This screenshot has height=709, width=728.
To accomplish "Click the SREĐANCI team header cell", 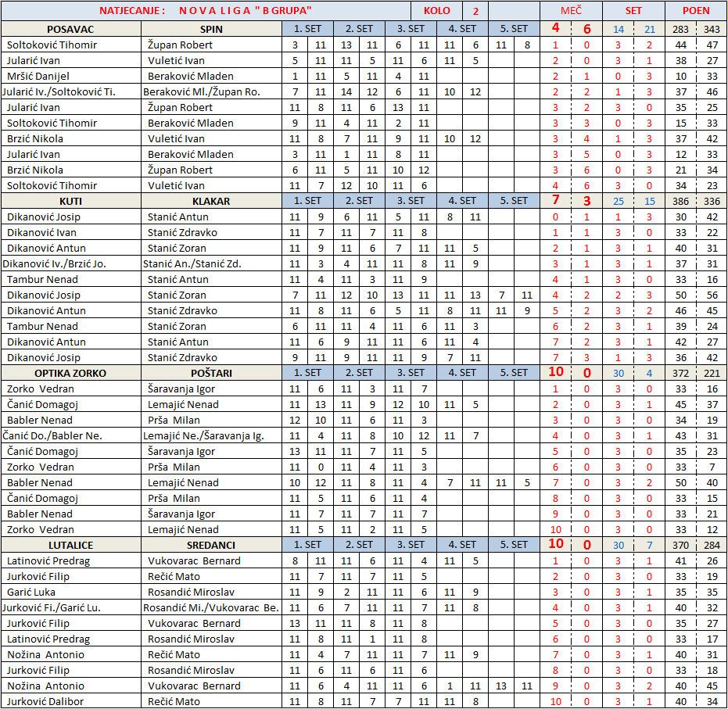I will point(211,545).
